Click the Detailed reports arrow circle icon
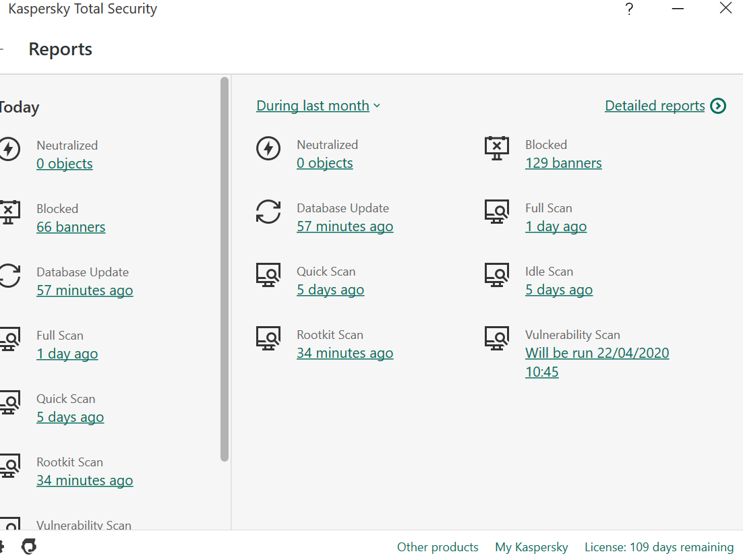 (x=719, y=106)
